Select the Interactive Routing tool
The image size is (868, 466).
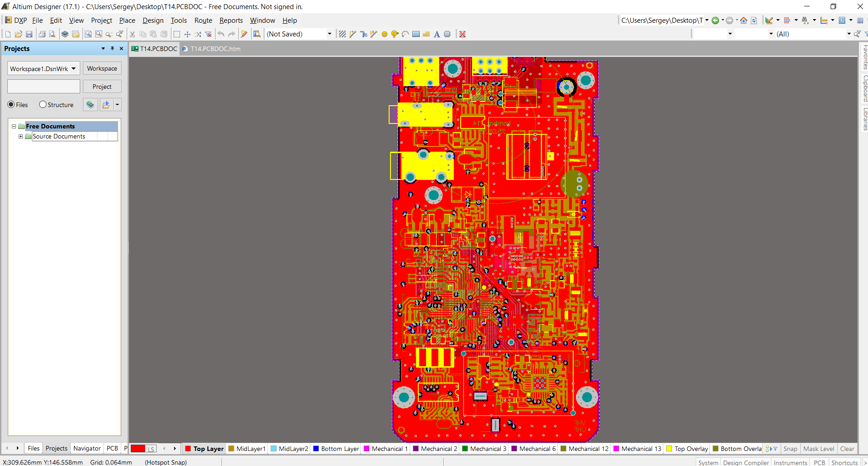click(x=353, y=34)
